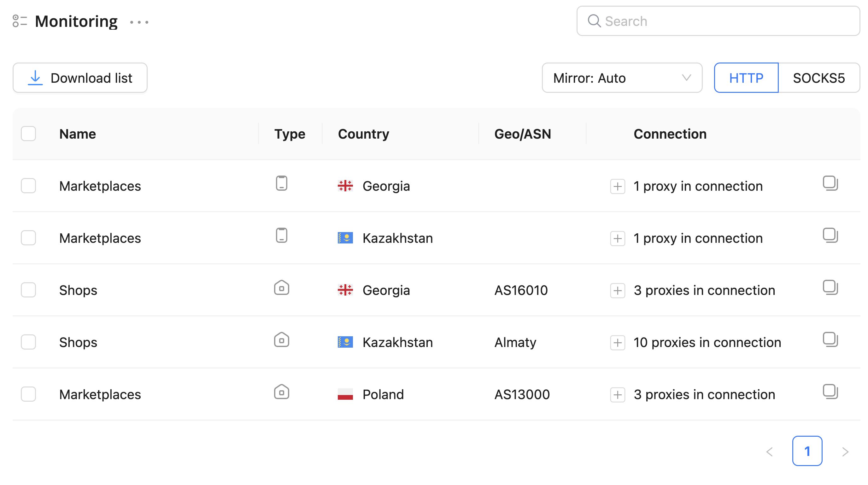Click residential type icon in Shops Georgia row
The height and width of the screenshot is (485, 868).
[x=281, y=288]
